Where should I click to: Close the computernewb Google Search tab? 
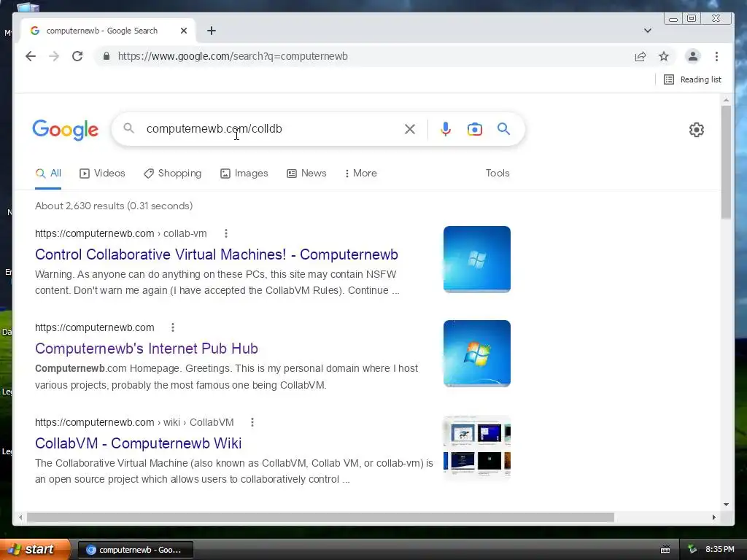184,31
